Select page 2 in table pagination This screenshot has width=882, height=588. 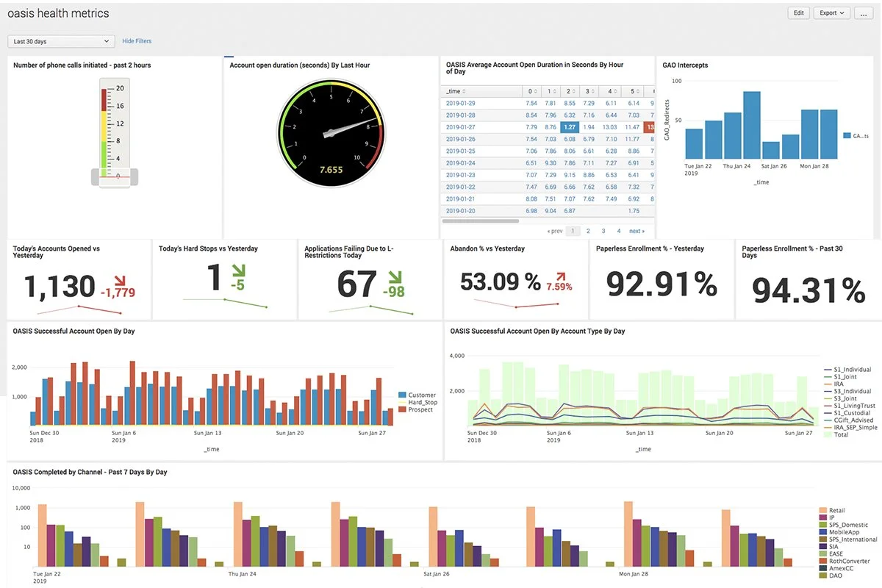coord(588,231)
